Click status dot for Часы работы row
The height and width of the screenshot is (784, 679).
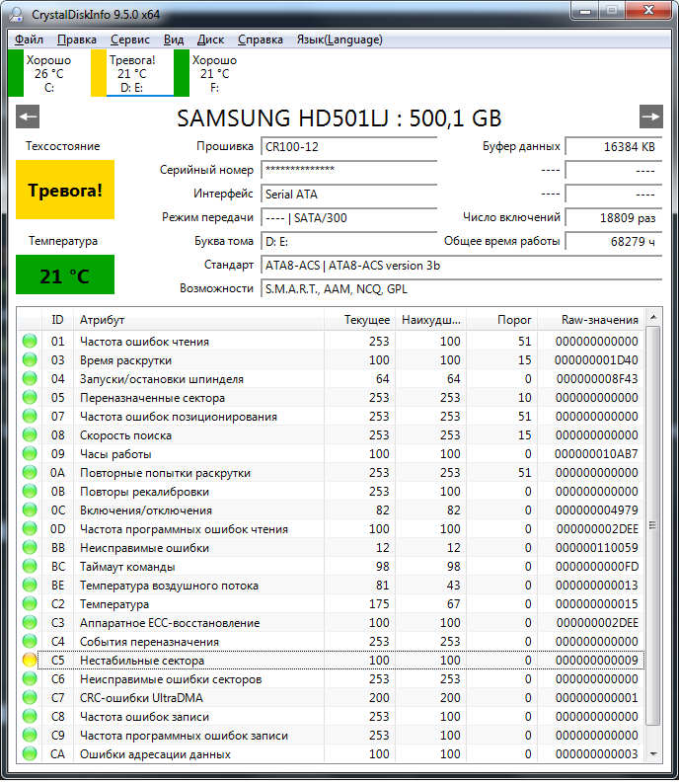30,453
